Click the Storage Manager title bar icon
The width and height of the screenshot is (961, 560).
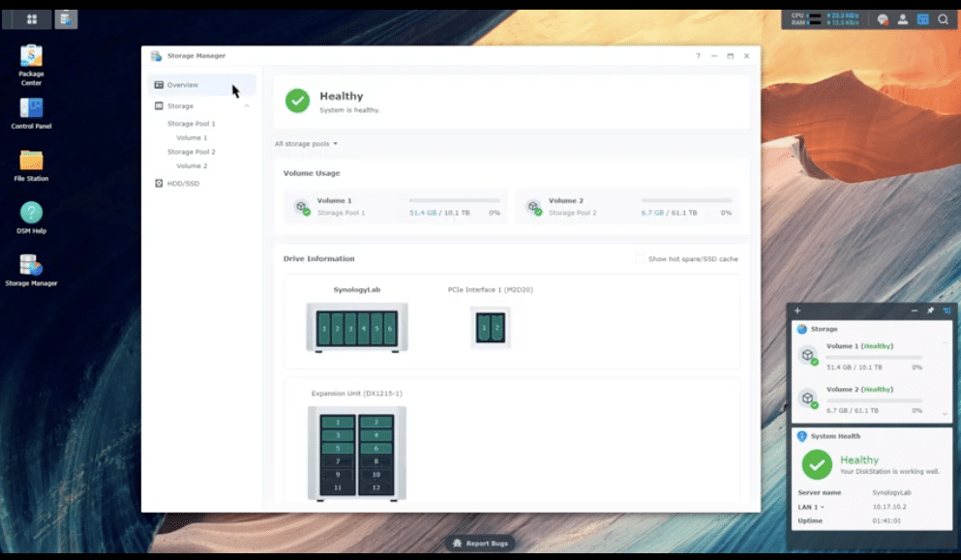point(156,56)
